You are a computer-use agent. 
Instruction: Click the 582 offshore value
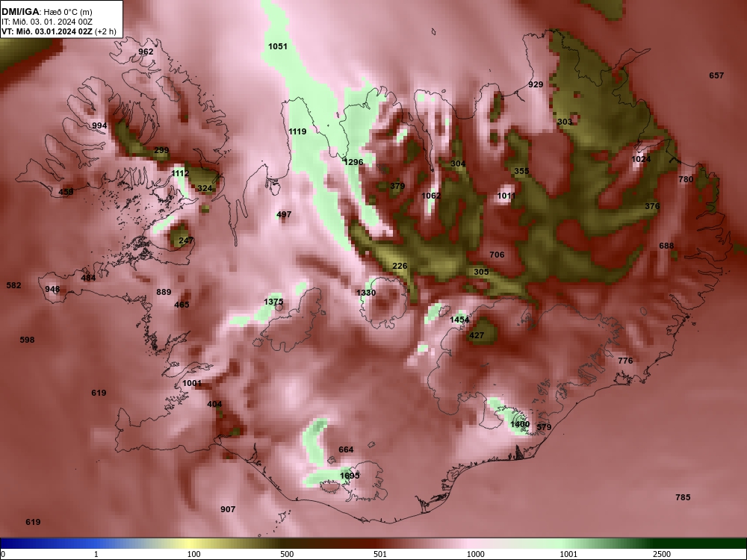13,285
